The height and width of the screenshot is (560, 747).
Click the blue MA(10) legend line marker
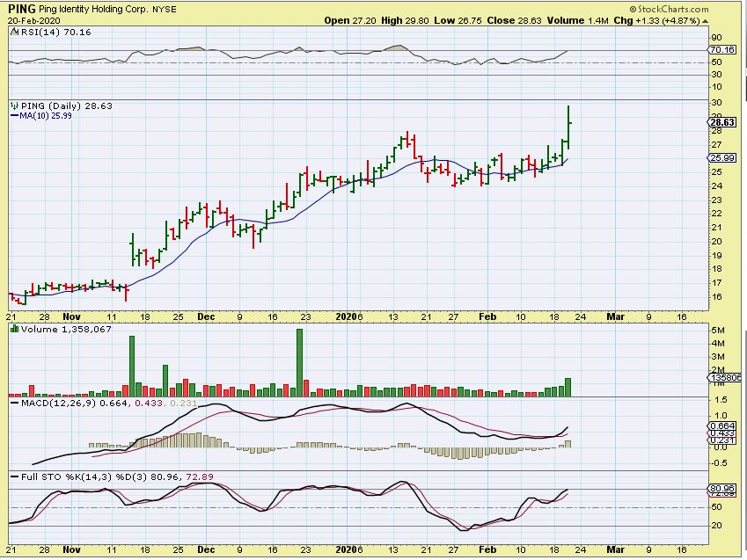pyautogui.click(x=14, y=116)
